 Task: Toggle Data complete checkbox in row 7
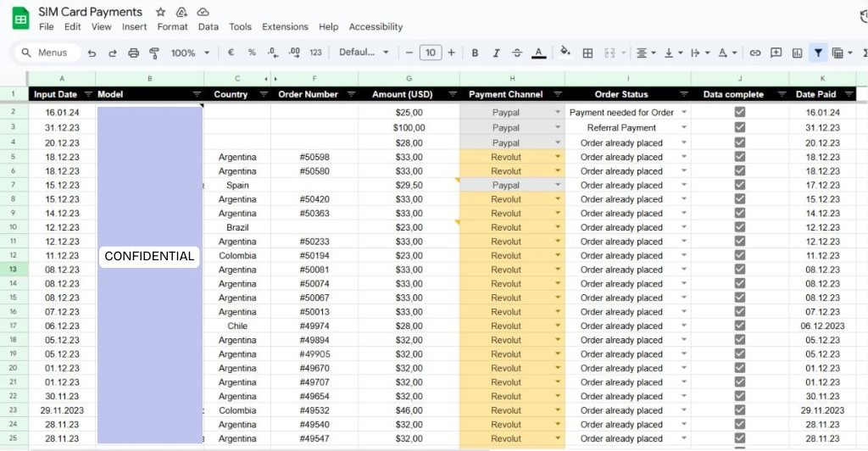pos(739,185)
